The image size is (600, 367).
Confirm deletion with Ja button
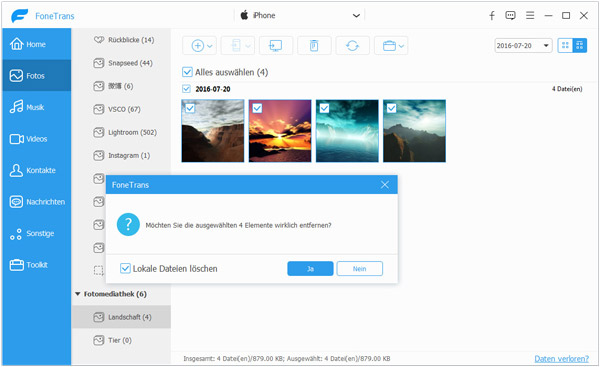(310, 269)
